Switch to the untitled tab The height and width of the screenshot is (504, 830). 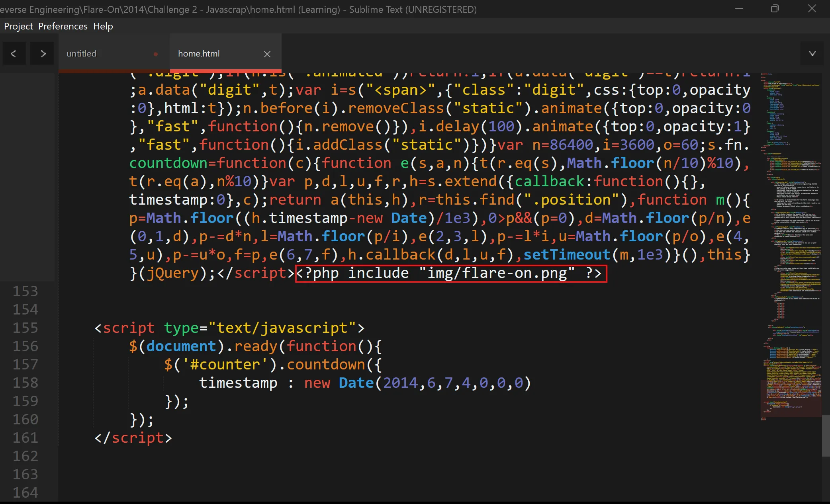click(82, 54)
